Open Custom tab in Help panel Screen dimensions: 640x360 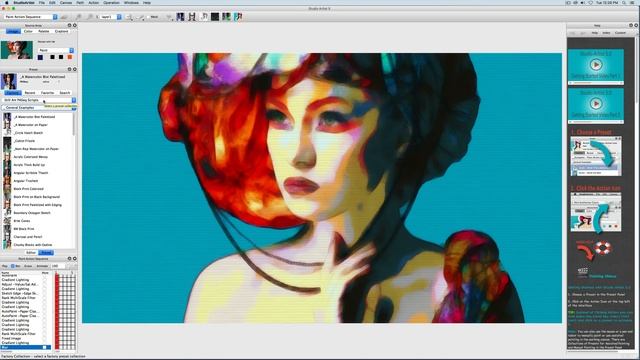point(620,33)
